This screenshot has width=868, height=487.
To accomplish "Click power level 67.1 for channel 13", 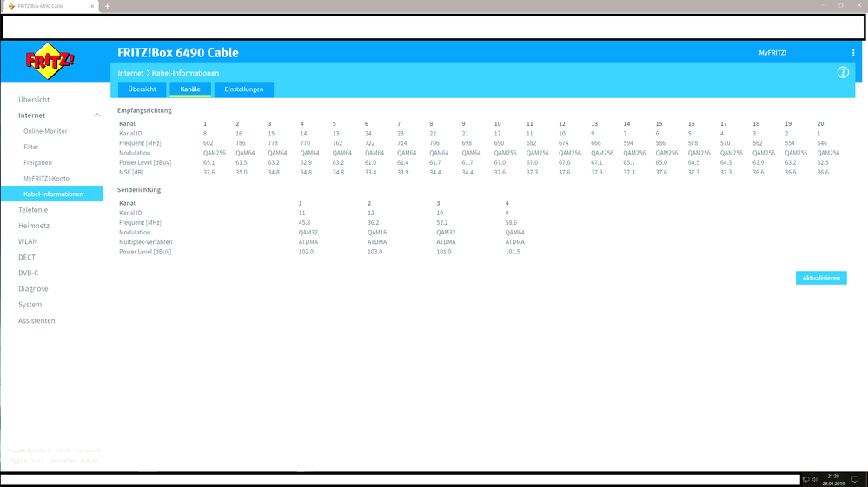I will pos(596,162).
